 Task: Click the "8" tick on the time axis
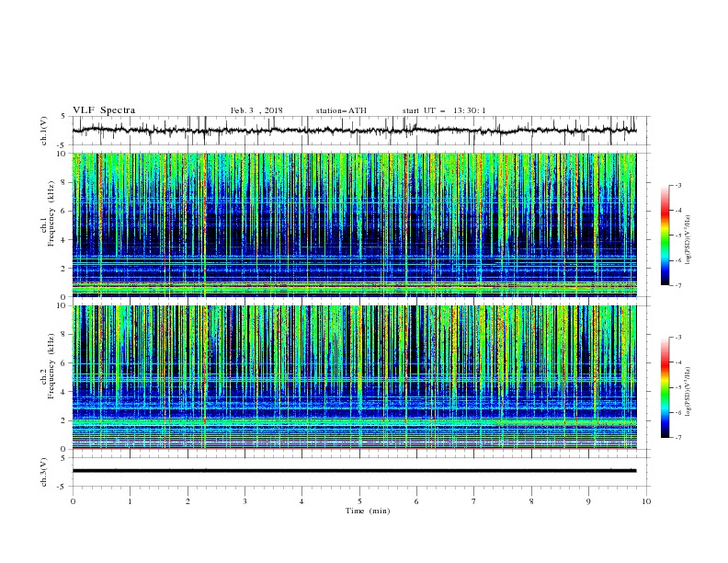tap(531, 501)
